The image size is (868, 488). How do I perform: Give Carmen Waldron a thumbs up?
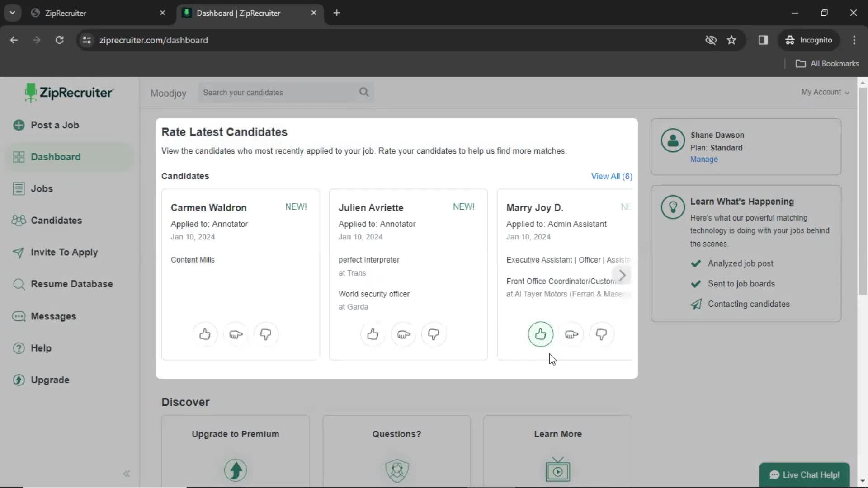pyautogui.click(x=205, y=334)
